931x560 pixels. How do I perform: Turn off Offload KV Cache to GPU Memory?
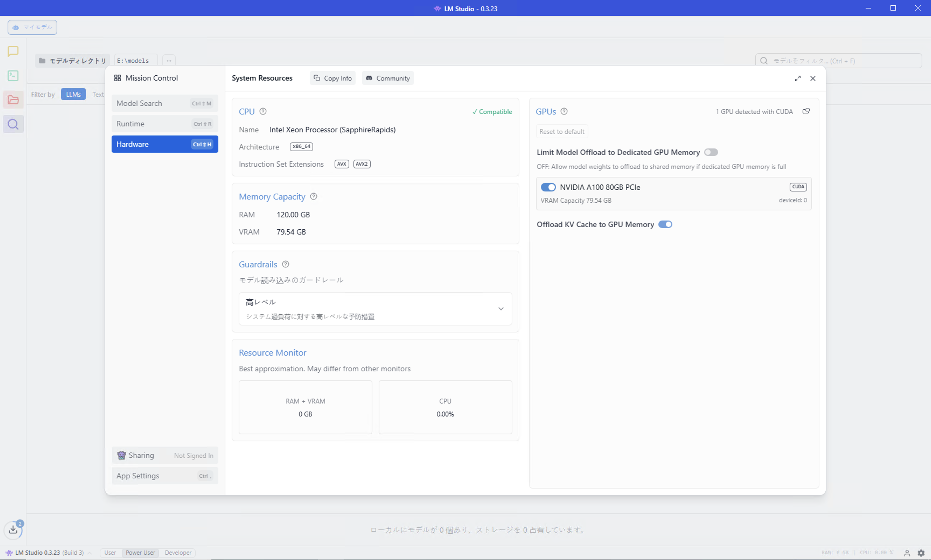[x=665, y=225]
